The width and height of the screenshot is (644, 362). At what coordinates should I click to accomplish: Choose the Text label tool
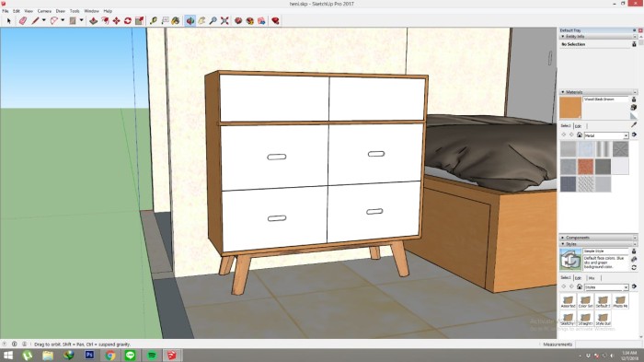(x=165, y=20)
